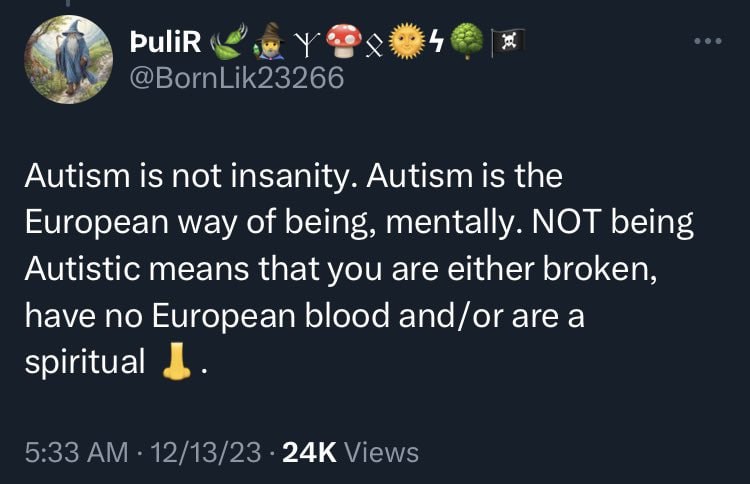Click the red mushroom emoji
Viewport: 750px width, 484px height.
(x=345, y=39)
